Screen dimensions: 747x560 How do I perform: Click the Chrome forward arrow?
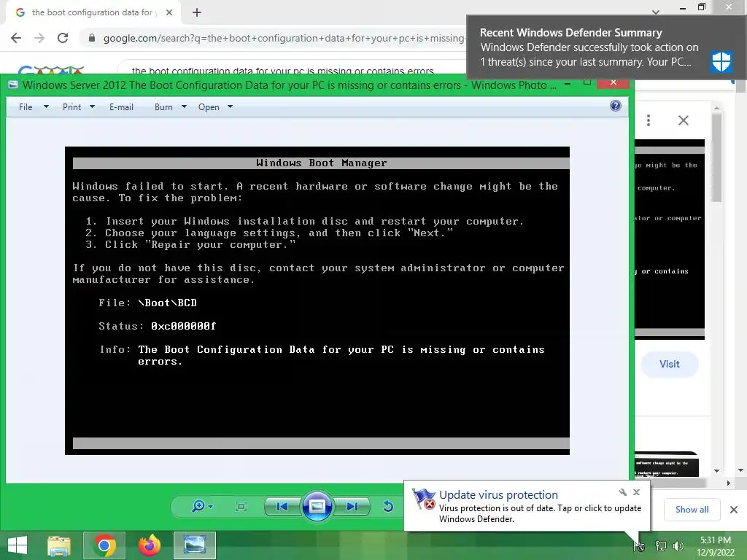(39, 38)
